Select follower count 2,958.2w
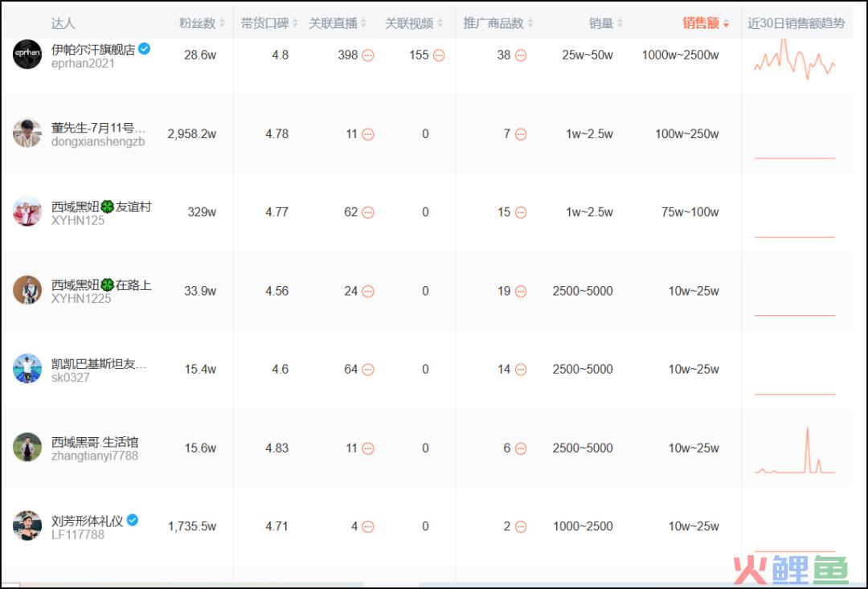This screenshot has height=589, width=868. (191, 134)
